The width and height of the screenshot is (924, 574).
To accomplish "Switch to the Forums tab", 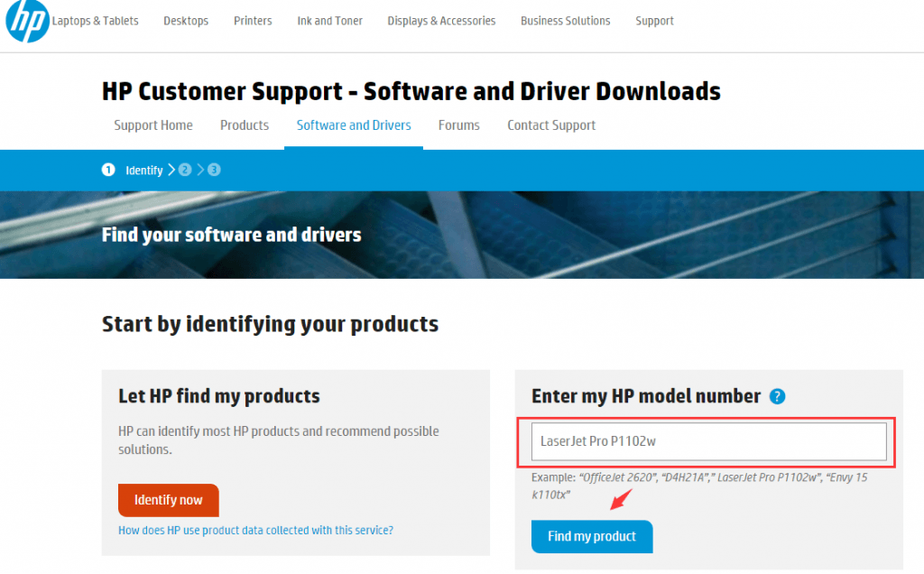I will tap(458, 125).
